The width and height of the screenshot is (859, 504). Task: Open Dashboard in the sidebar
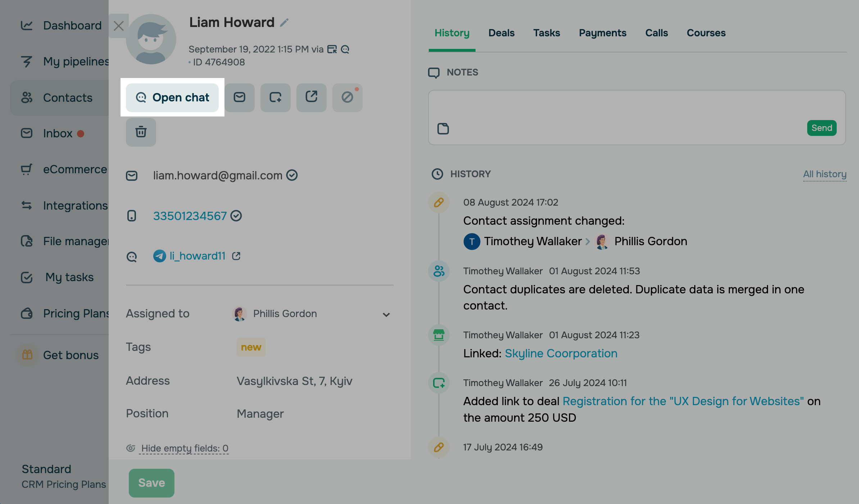tap(72, 26)
